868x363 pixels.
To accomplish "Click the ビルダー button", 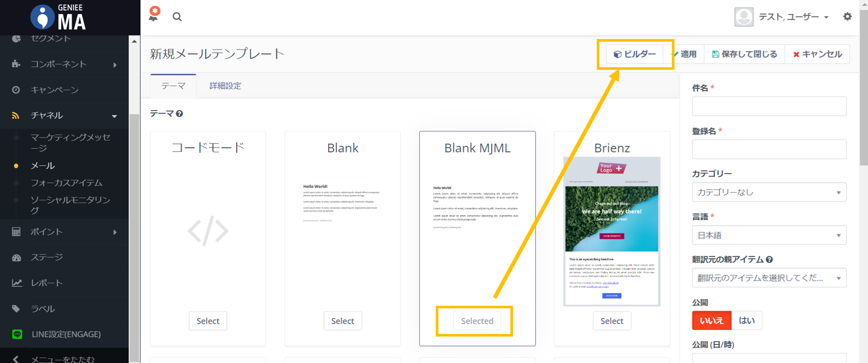I will click(635, 54).
